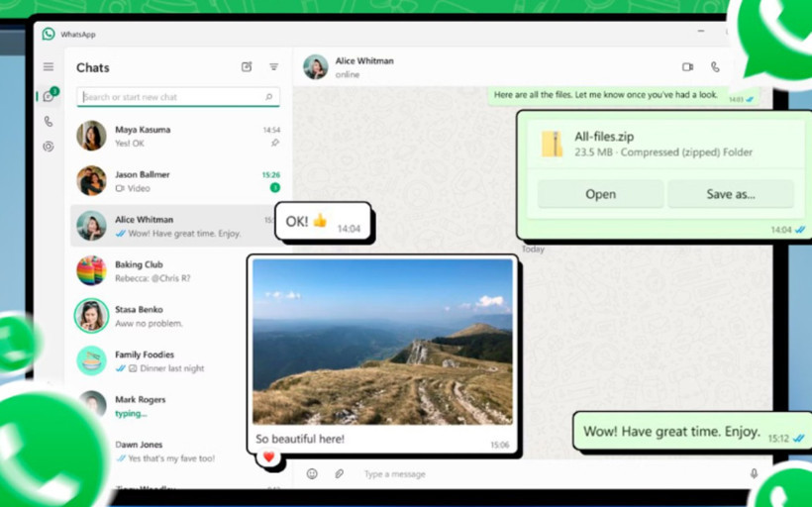Click the Today date separator
The image size is (812, 507).
(x=533, y=250)
